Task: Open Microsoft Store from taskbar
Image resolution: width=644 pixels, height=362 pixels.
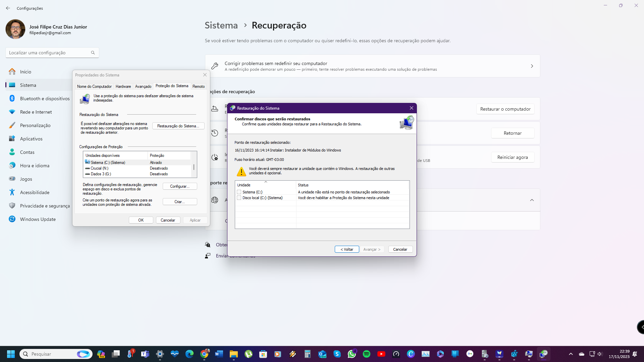Action: pos(263,354)
